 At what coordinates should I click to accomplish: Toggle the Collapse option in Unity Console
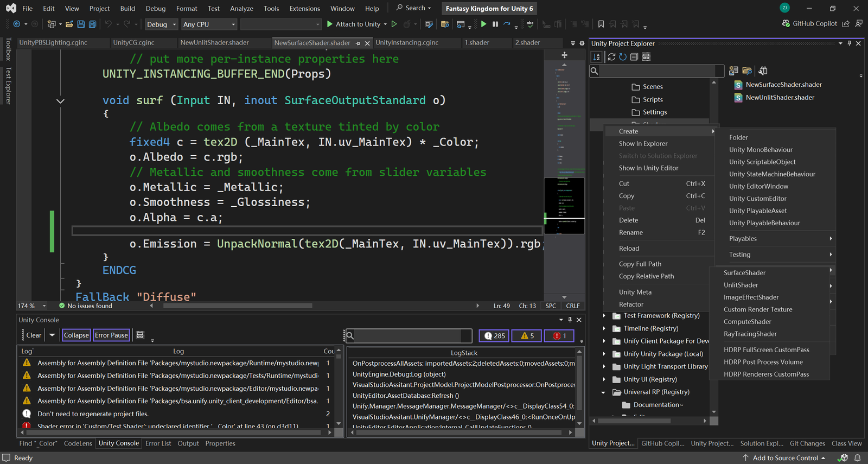(76, 335)
